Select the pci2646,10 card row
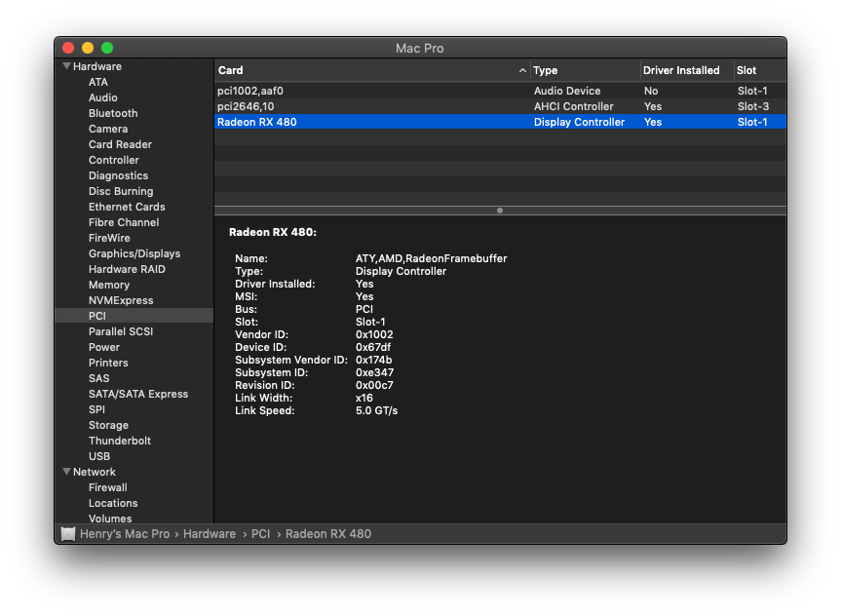841x616 pixels. (x=500, y=106)
